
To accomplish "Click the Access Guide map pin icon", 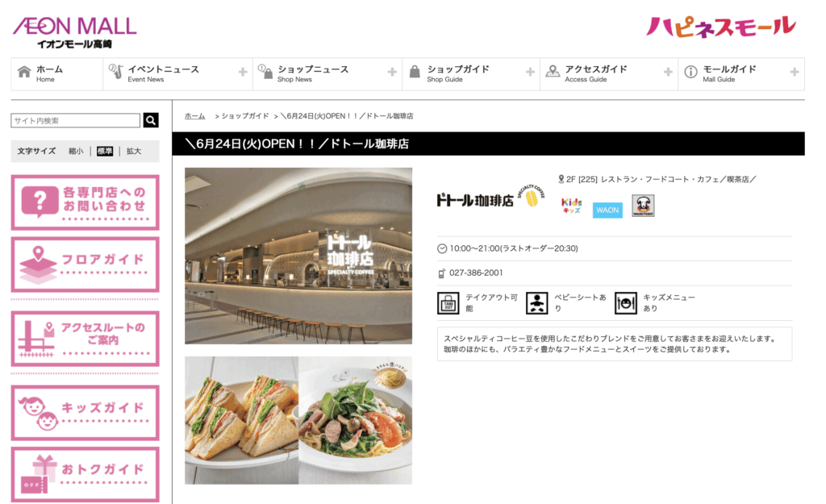I will pos(553,72).
